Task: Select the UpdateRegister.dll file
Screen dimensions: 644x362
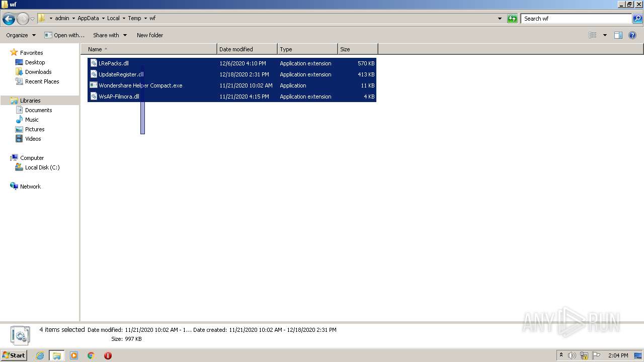Action: coord(232,74)
